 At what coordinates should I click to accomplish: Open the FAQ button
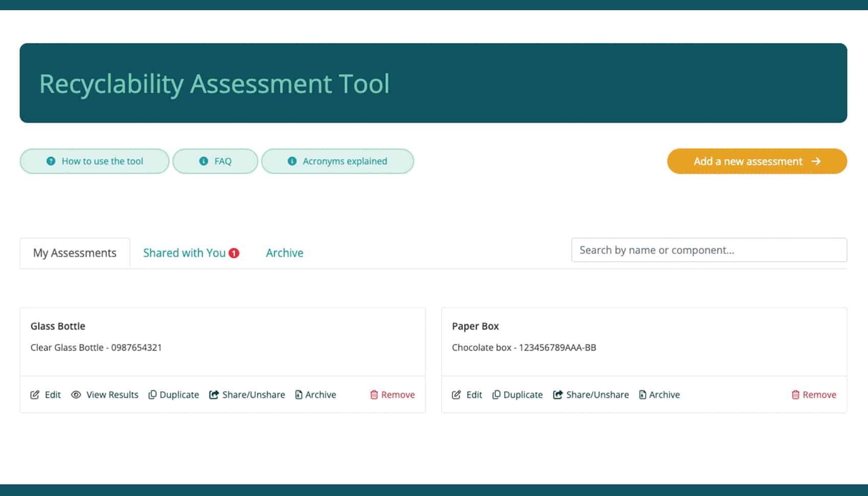215,161
